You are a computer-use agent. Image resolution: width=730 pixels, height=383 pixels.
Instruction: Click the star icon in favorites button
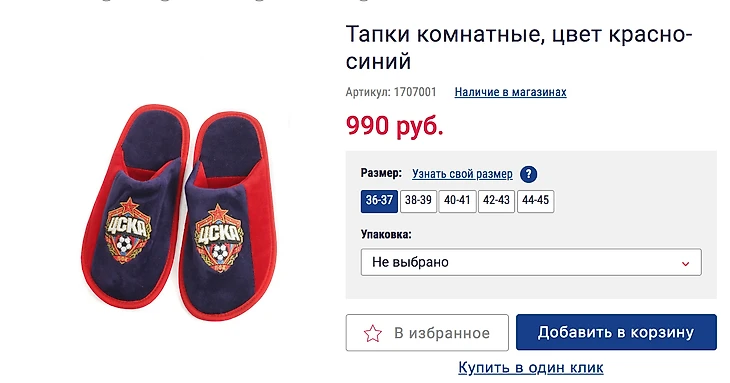372,333
